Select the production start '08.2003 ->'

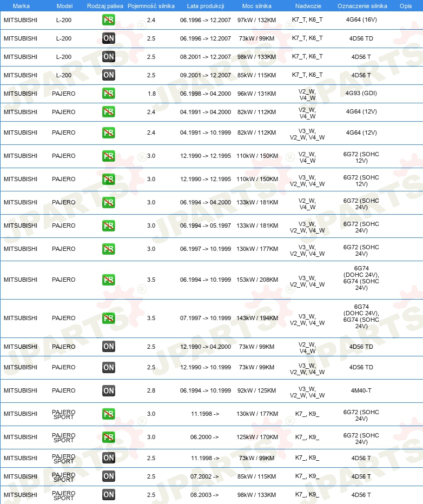pos(204,495)
